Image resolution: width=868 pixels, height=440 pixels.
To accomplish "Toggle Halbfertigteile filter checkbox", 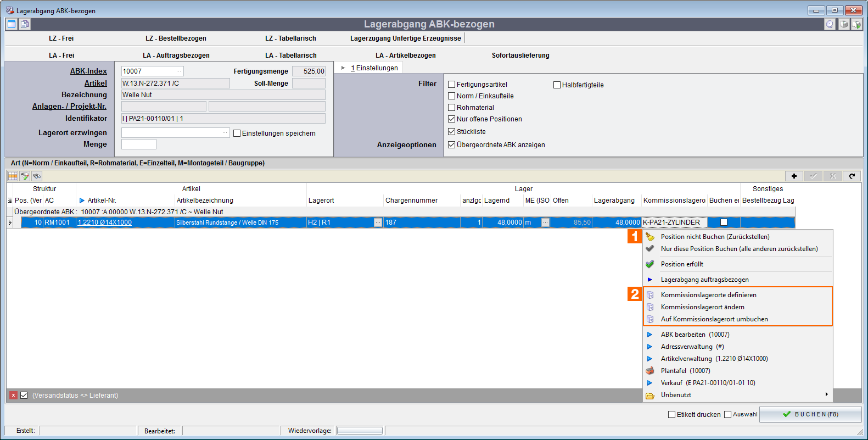I will pos(557,85).
